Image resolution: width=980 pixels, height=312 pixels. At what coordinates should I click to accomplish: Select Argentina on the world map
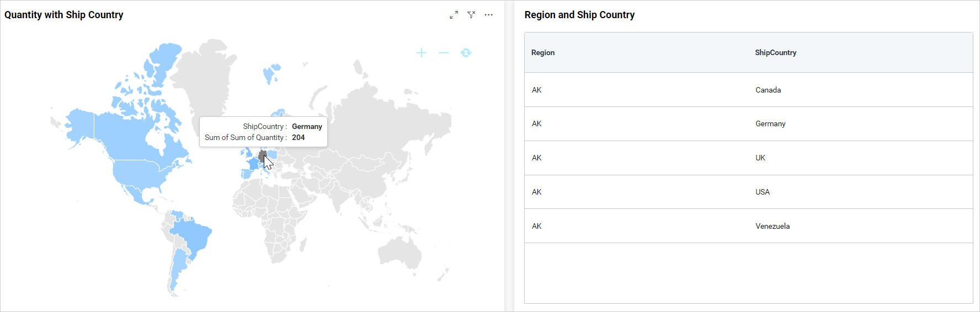[178, 267]
